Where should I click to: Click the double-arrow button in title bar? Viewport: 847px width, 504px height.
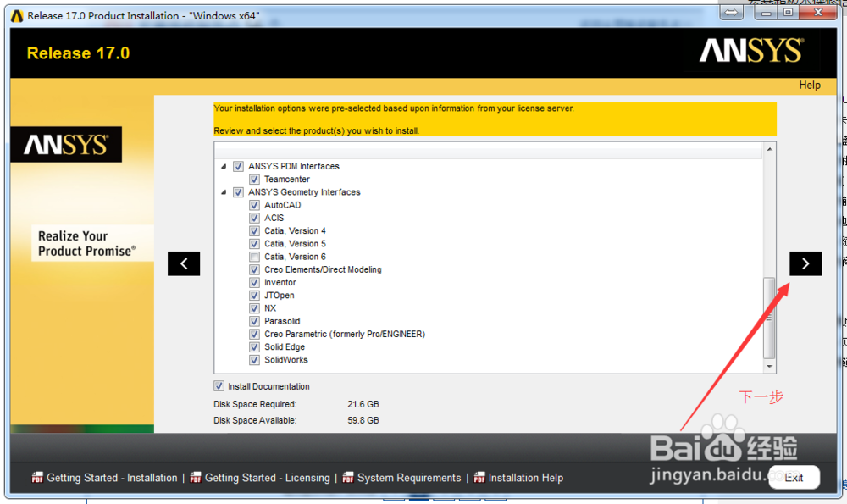(x=731, y=12)
